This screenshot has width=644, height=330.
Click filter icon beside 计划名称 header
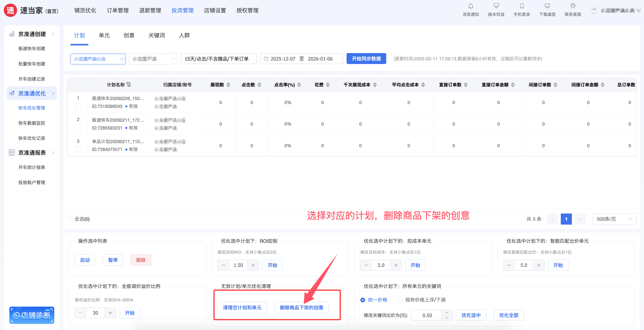tap(128, 85)
